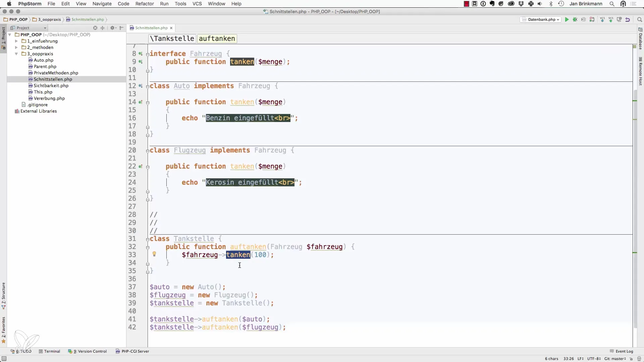Screen dimensions: 644x362
Task: Click VCS update project icon
Action: pyautogui.click(x=602, y=20)
